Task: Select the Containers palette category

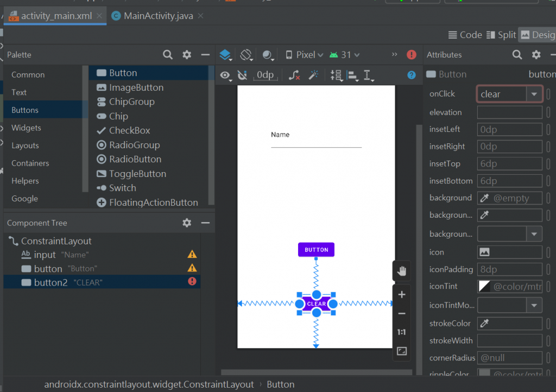Action: (x=30, y=163)
